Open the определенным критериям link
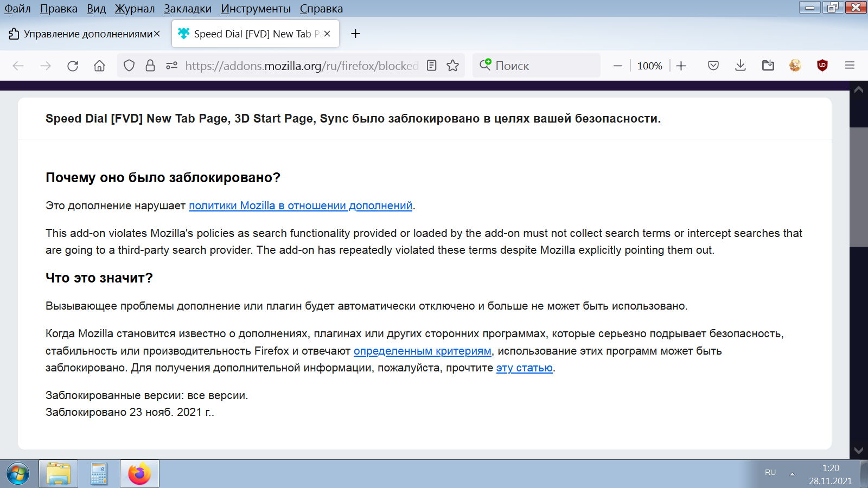This screenshot has width=868, height=488. [423, 351]
